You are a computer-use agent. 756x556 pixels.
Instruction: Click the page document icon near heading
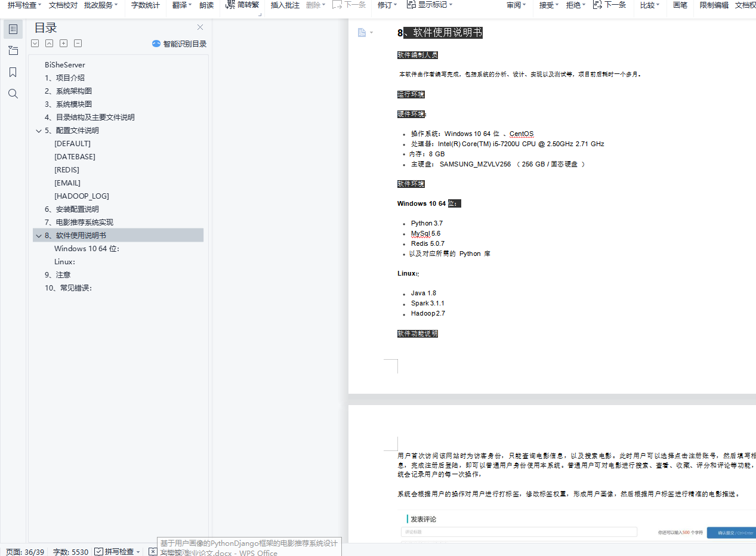362,32
